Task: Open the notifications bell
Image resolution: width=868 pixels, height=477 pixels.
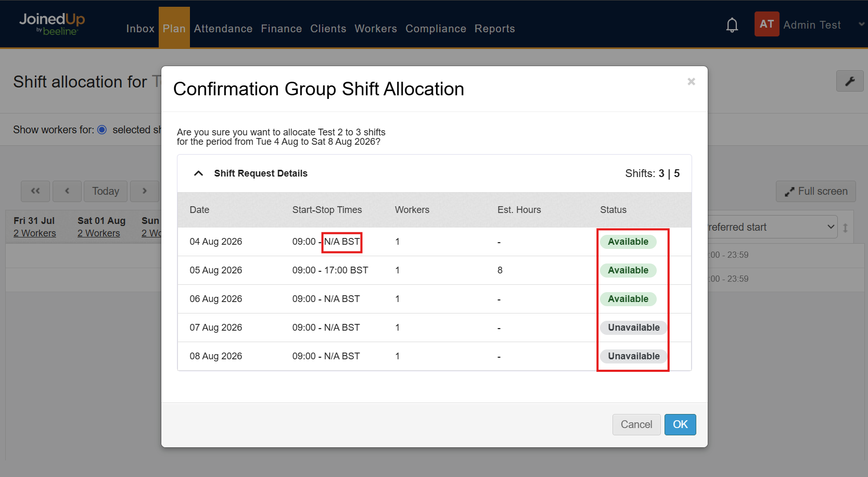Action: click(732, 25)
